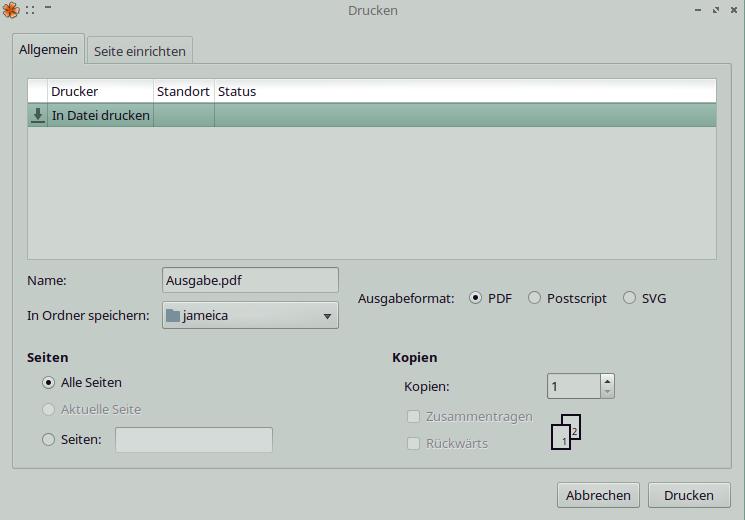Open the Allgemein tab
The image size is (745, 520).
(x=48, y=50)
